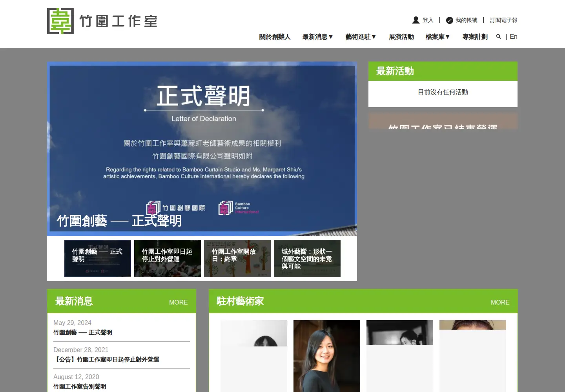Image resolution: width=565 pixels, height=392 pixels.
Task: Open the search magnifier icon
Action: point(499,36)
